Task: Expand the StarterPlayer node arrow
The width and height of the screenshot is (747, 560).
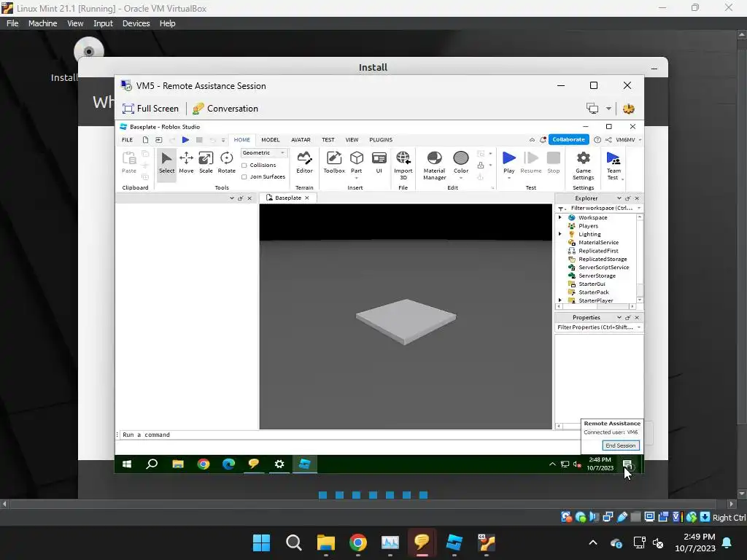Action: (560, 300)
